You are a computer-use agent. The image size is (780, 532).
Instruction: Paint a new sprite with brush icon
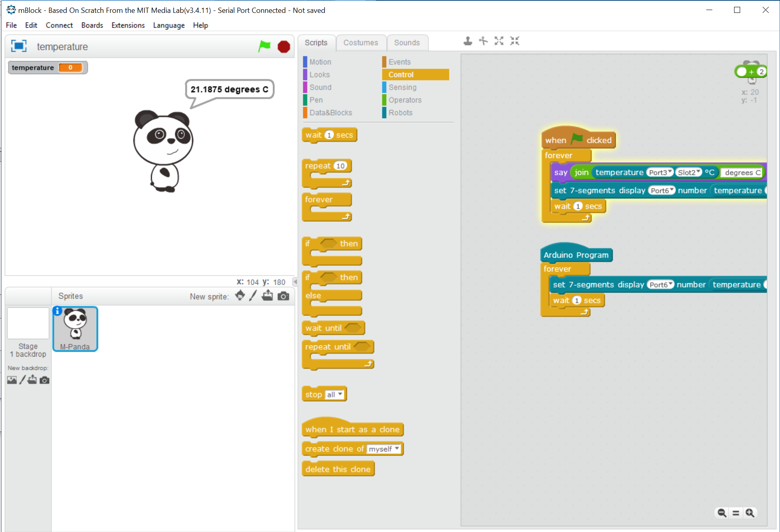pyautogui.click(x=253, y=296)
